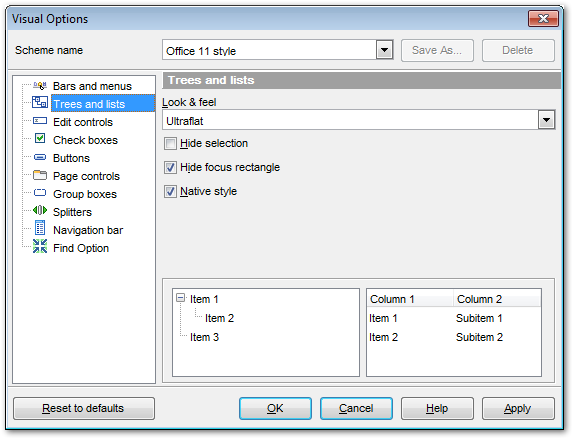Image resolution: width=573 pixels, height=439 pixels.
Task: Toggle the Native style checkbox
Action: coord(170,192)
